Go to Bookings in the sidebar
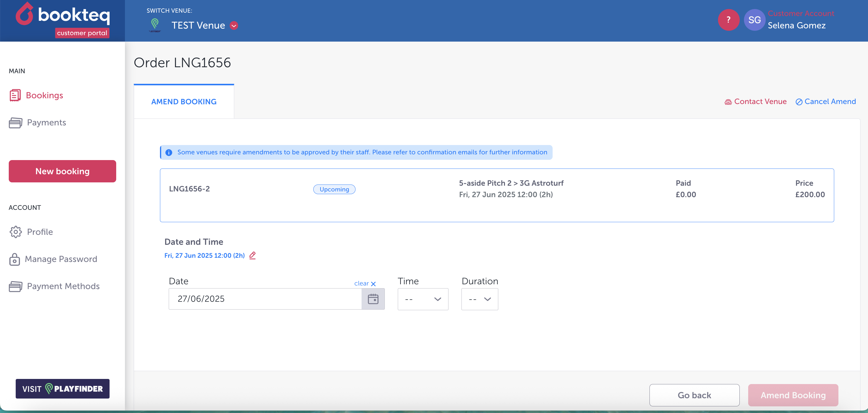Screen dimensions: 868x413 coord(44,95)
